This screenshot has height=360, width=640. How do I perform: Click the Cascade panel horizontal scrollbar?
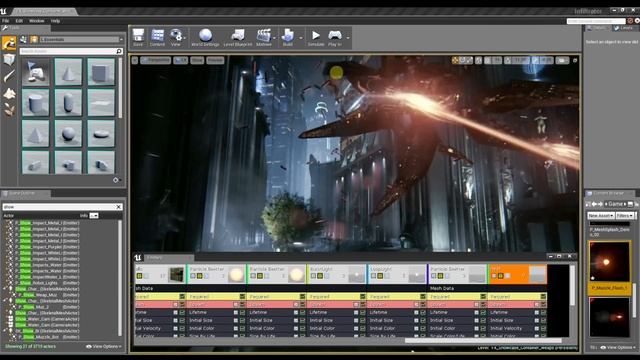(483, 340)
